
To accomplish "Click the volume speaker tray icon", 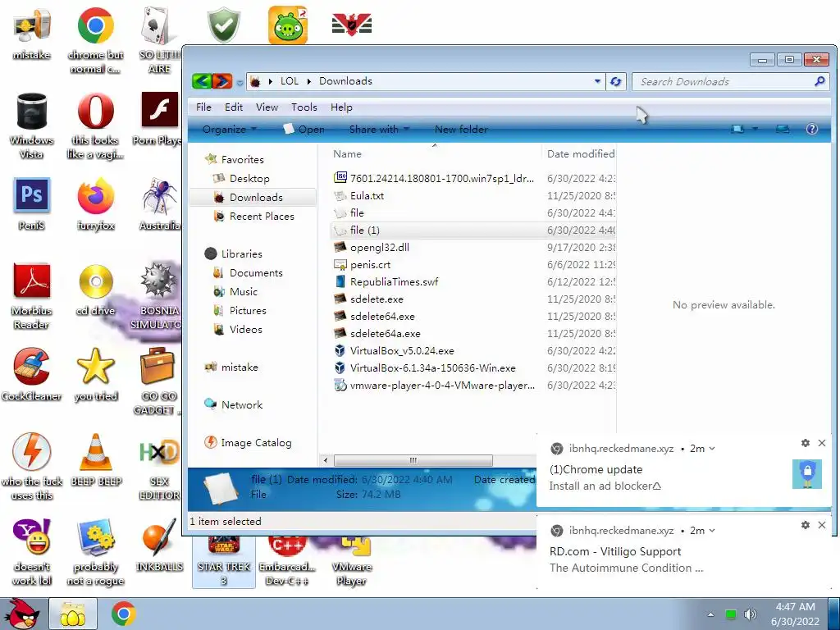I will point(750,614).
